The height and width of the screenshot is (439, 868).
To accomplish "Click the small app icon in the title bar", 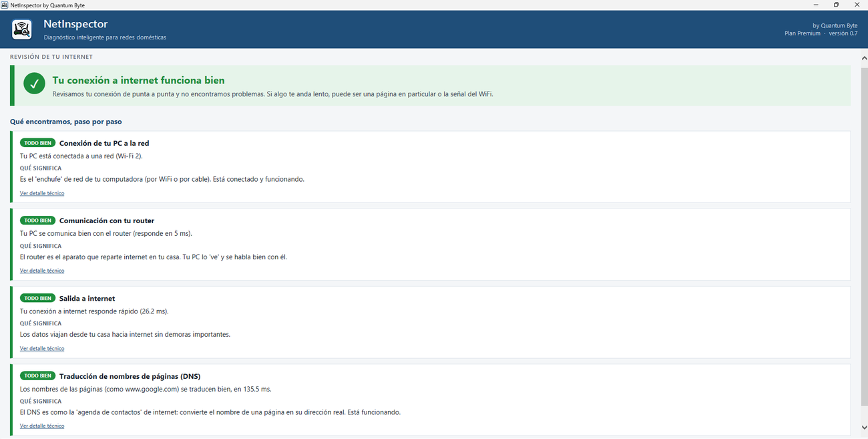I will [5, 5].
